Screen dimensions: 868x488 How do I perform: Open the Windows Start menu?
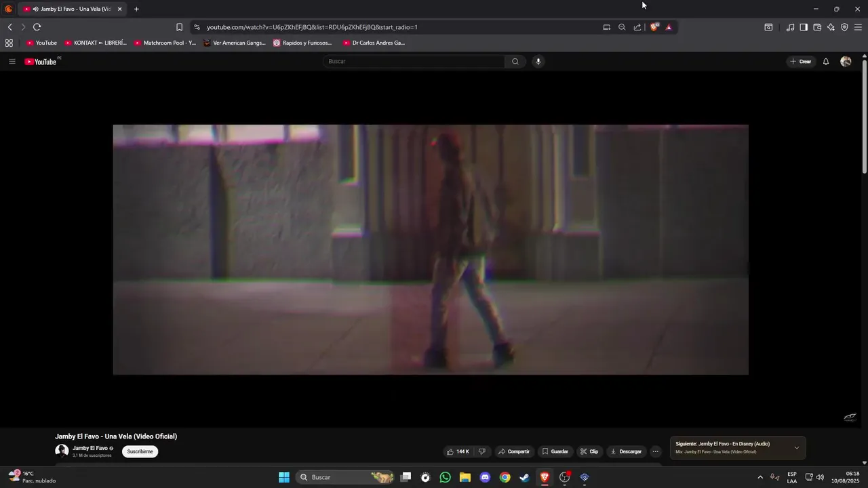(284, 477)
